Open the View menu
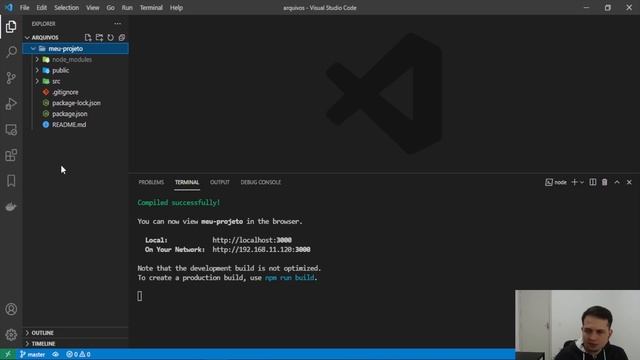The width and height of the screenshot is (640, 360). 93,8
